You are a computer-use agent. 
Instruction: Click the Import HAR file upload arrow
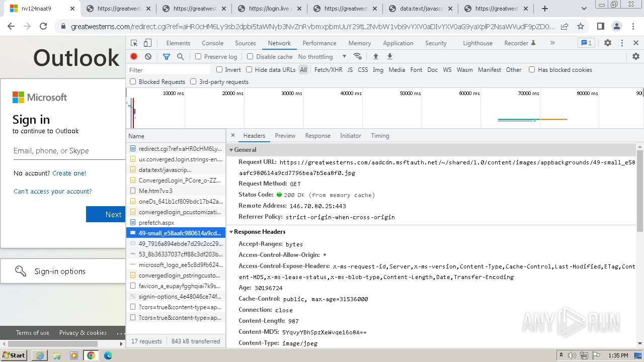tap(375, 57)
